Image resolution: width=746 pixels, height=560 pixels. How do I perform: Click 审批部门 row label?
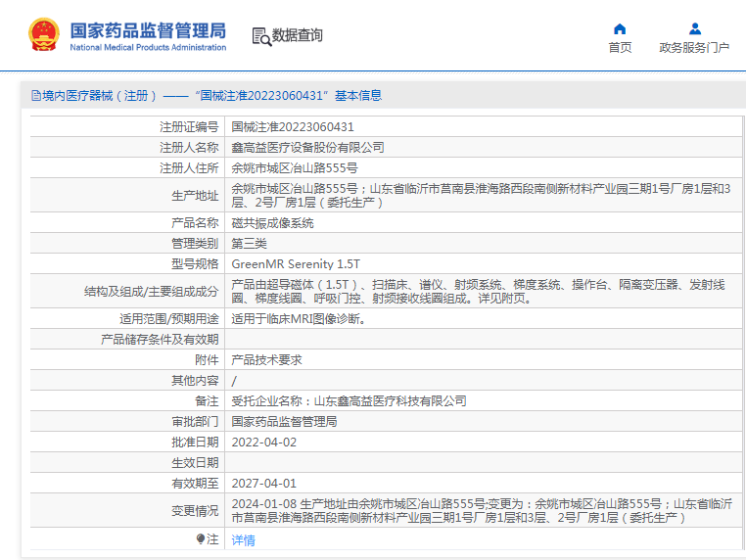(195, 422)
